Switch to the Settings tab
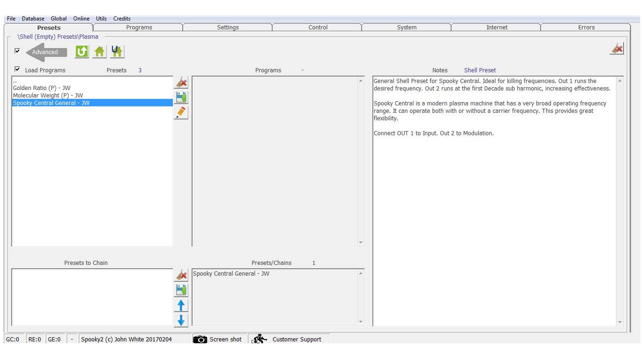This screenshot has height=347, width=644. (x=228, y=28)
